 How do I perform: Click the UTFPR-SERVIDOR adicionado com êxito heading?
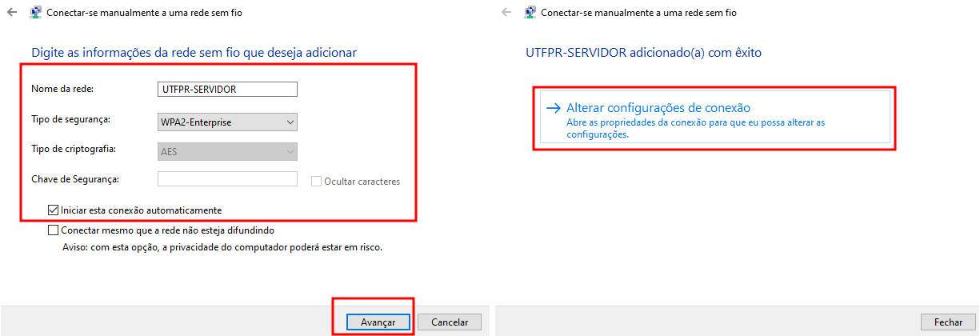tap(644, 53)
